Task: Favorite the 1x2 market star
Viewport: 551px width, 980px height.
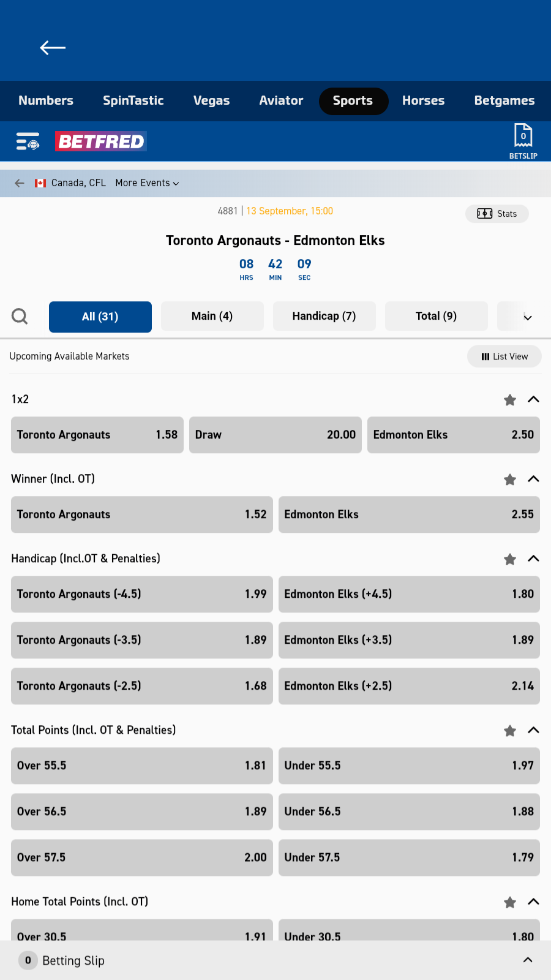Action: 510,400
